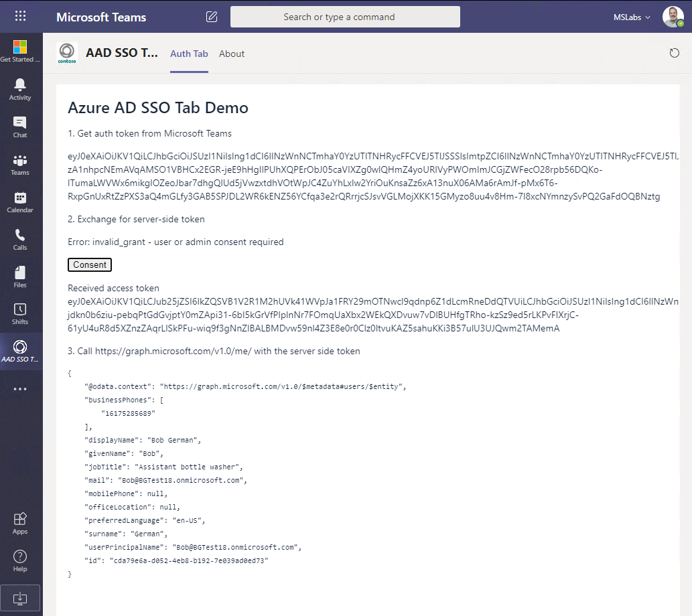692x616 pixels.
Task: Open the app launcher waffle grid
Action: click(x=20, y=16)
